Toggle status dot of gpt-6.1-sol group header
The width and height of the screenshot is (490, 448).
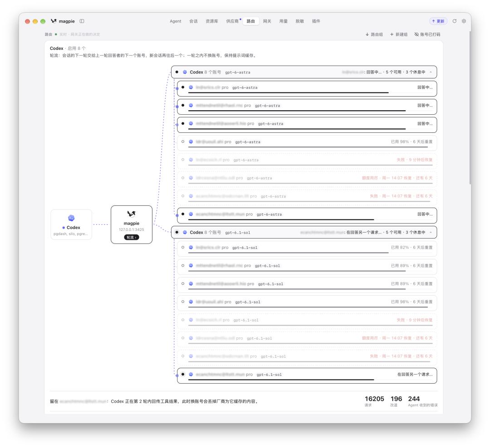(177, 232)
